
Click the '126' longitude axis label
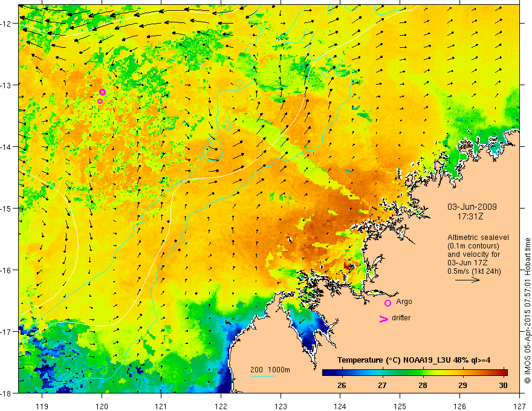pos(459,406)
